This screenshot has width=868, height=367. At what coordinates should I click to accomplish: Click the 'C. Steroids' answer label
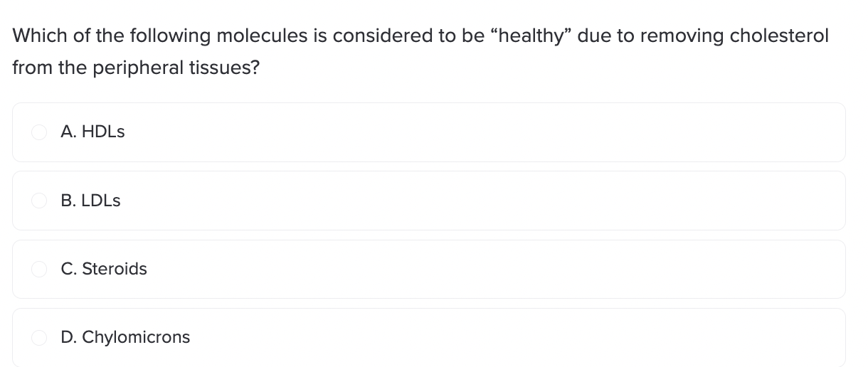tap(104, 269)
